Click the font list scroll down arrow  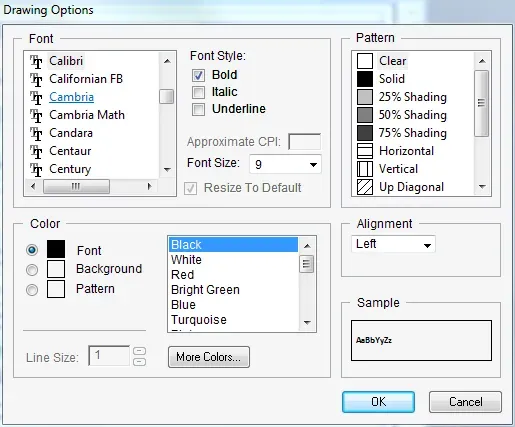(x=167, y=170)
